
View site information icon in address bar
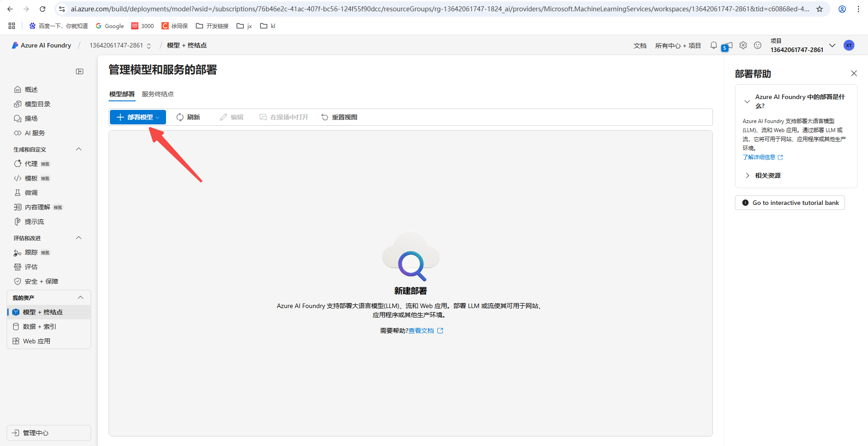click(62, 9)
